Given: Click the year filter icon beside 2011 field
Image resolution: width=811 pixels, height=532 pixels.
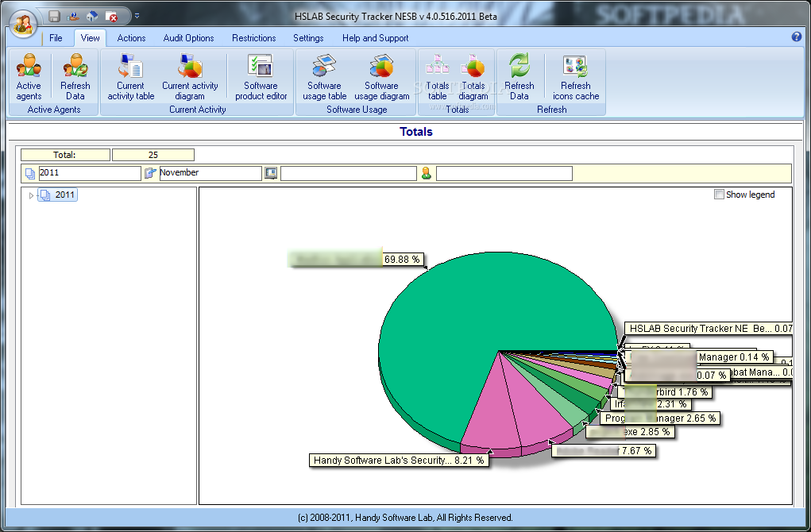Looking at the screenshot, I should 30,174.
